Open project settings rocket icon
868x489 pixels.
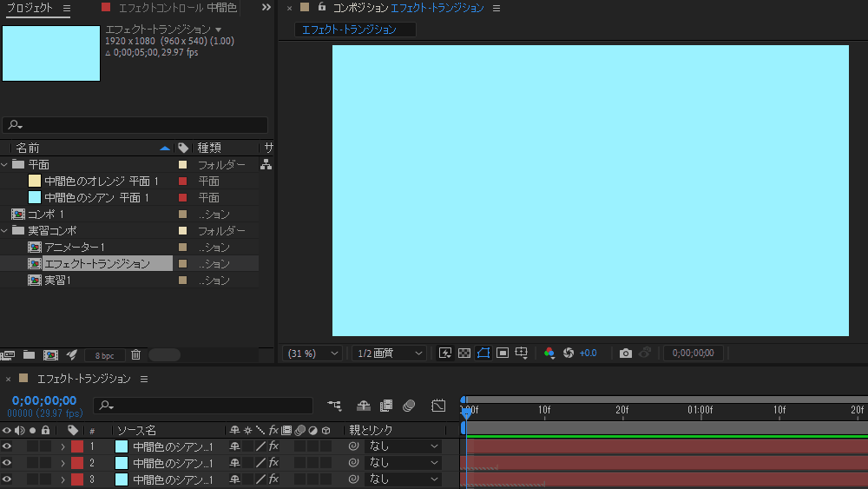tap(72, 355)
